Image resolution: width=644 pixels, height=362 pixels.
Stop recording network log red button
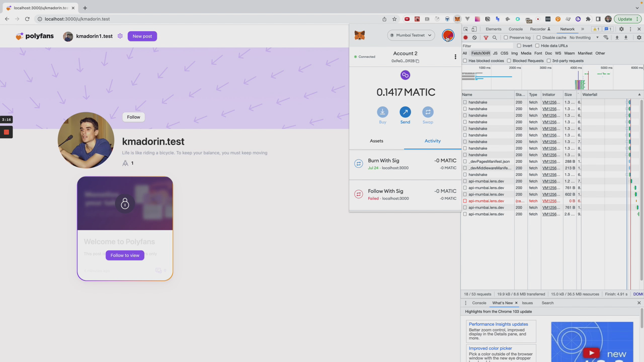click(x=465, y=38)
